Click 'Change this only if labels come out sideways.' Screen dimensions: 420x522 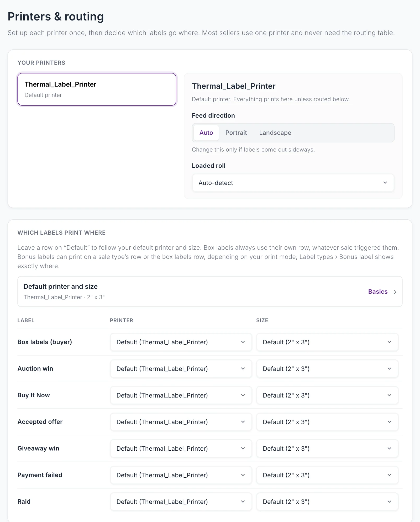pos(253,150)
